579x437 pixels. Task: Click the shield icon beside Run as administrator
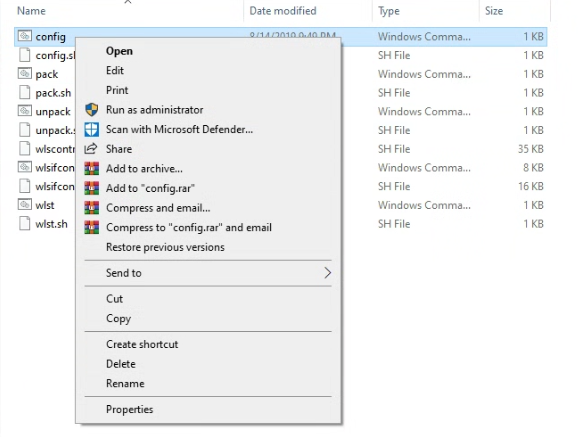pos(91,110)
